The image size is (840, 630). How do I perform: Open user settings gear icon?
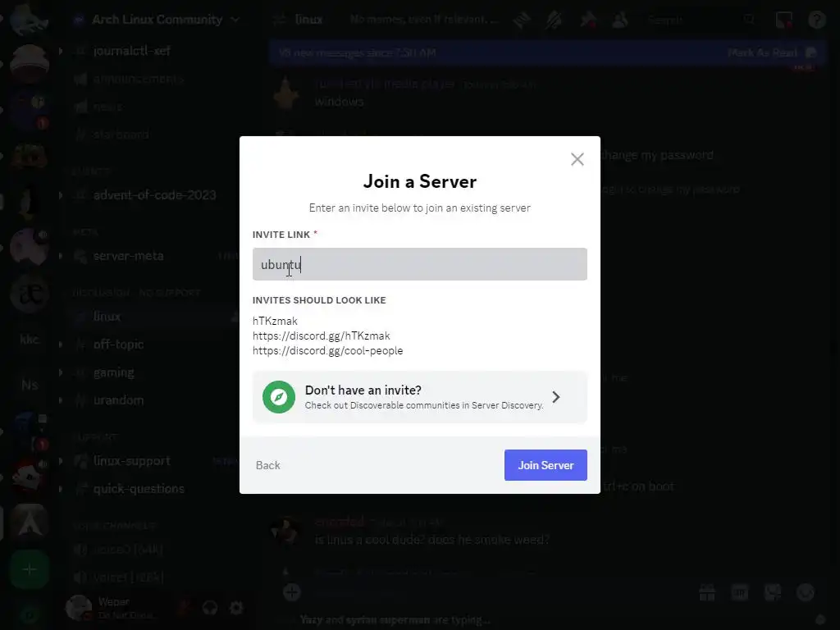236,608
